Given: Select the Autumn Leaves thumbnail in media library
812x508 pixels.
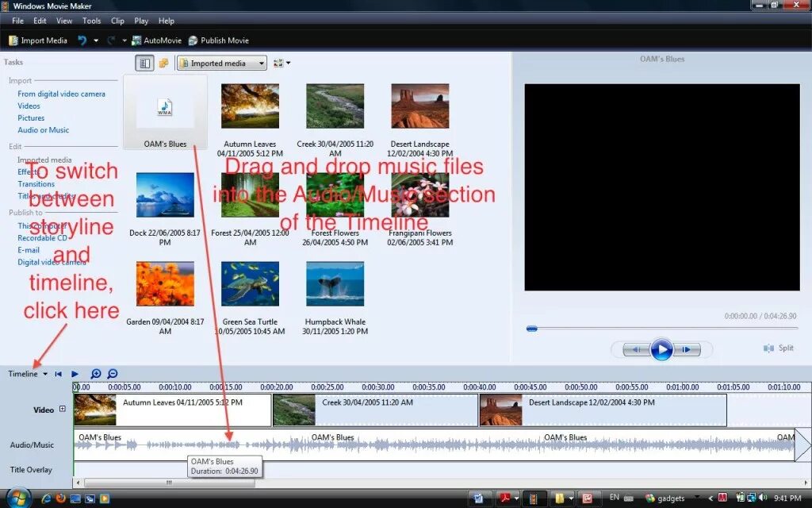Looking at the screenshot, I should pyautogui.click(x=250, y=106).
